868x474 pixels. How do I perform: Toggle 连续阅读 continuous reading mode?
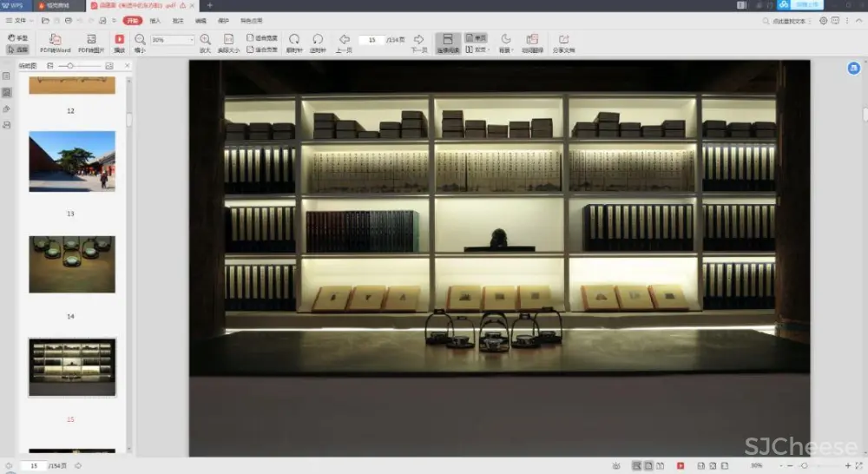point(448,40)
